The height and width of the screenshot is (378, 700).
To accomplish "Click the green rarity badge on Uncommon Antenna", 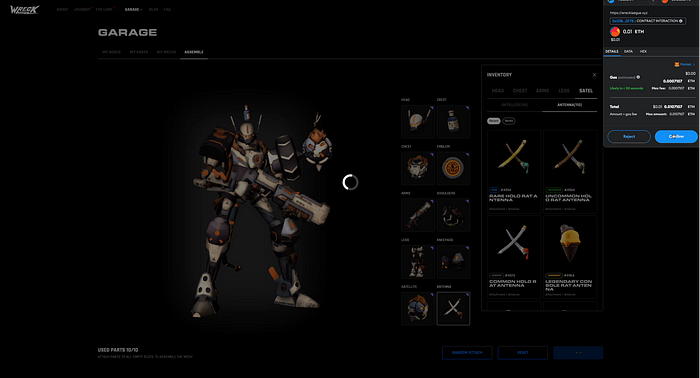I will pyautogui.click(x=554, y=190).
